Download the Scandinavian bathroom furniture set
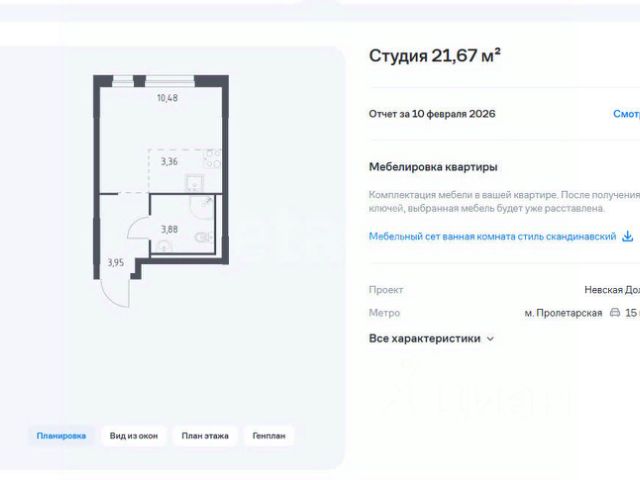The height and width of the screenshot is (480, 640). coord(628,237)
